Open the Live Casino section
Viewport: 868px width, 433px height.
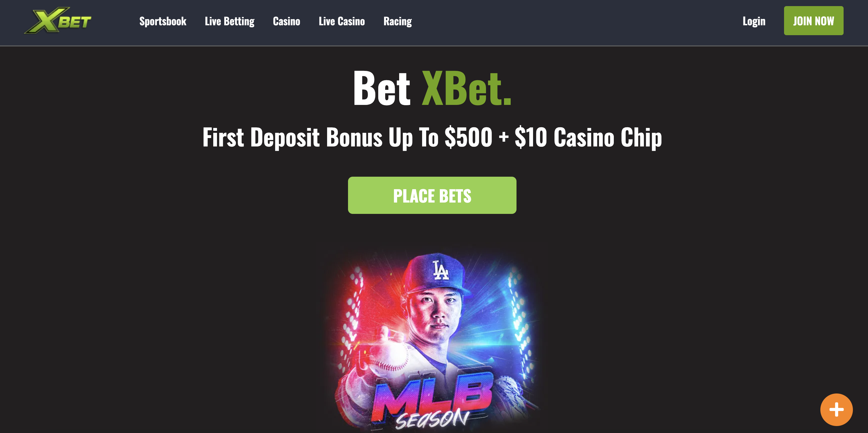pyautogui.click(x=342, y=21)
